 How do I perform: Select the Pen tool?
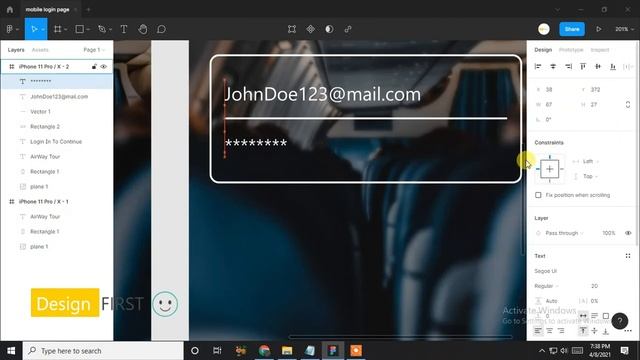coord(102,29)
